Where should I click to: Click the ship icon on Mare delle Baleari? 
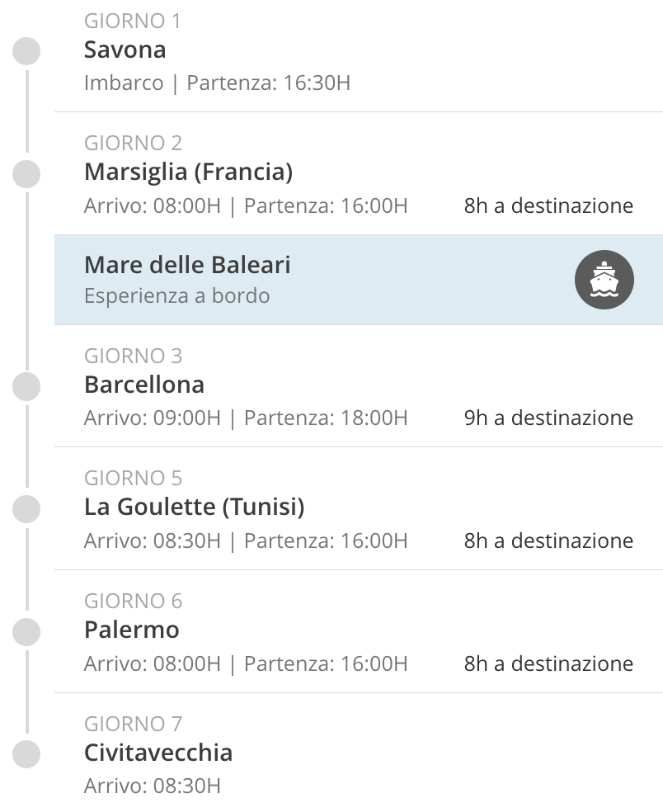(604, 280)
